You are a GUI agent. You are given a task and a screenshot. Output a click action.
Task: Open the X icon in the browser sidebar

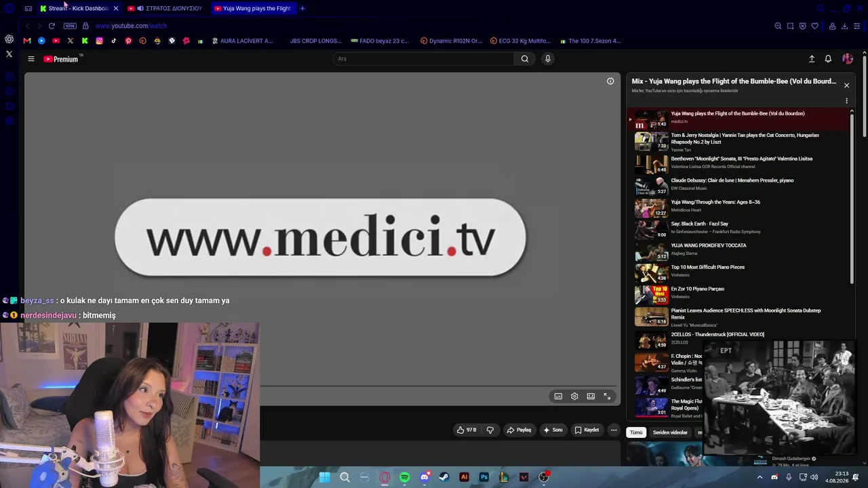[9, 54]
